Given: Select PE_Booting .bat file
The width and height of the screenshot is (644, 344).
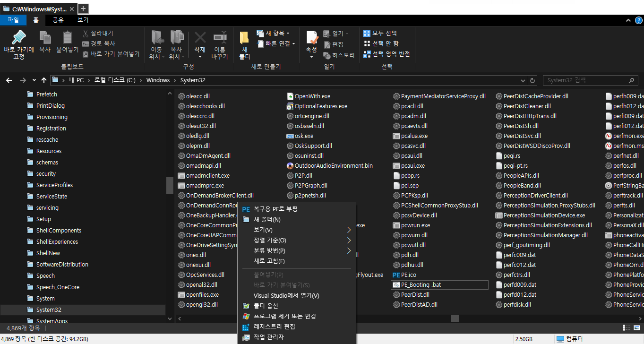Looking at the screenshot, I should coord(439,284).
